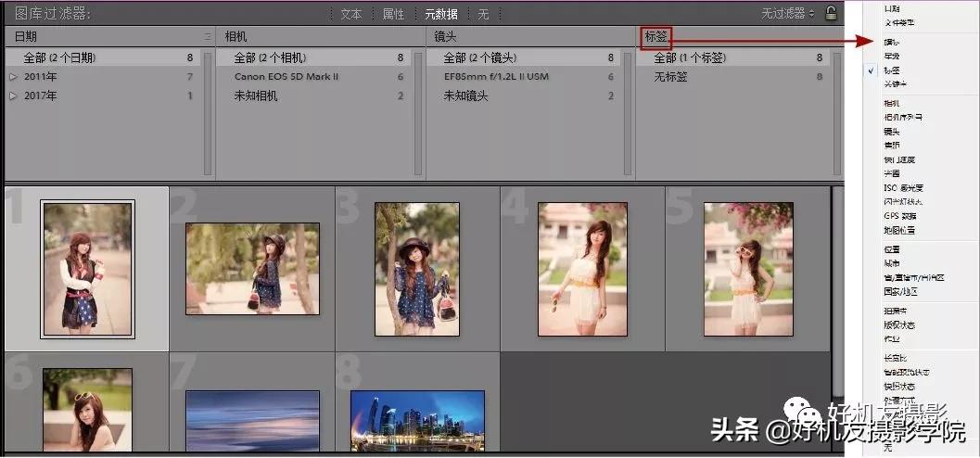Select 未知相机 in camera column
The width and height of the screenshot is (980, 458).
256,95
